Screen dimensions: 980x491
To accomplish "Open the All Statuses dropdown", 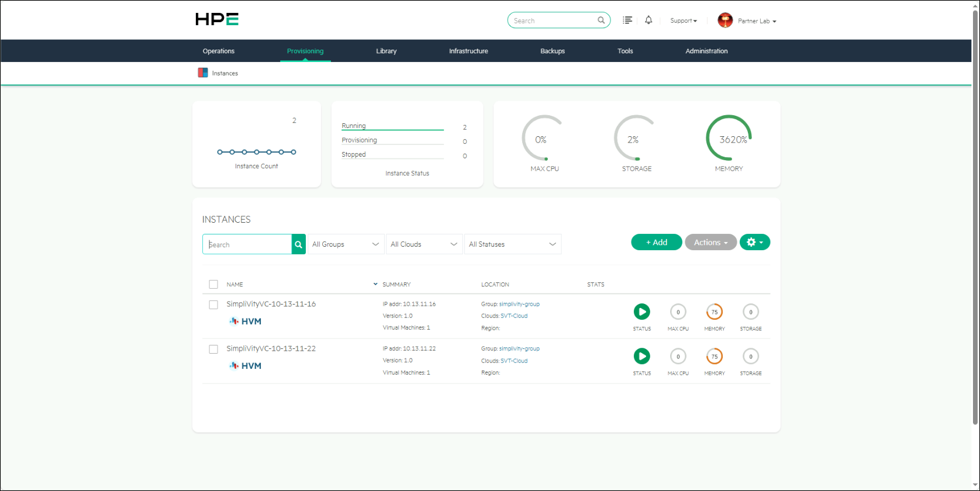I will click(513, 244).
